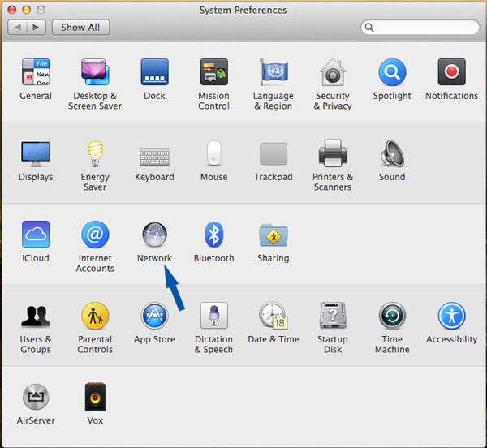Open the Dock preferences icon

pyautogui.click(x=155, y=72)
